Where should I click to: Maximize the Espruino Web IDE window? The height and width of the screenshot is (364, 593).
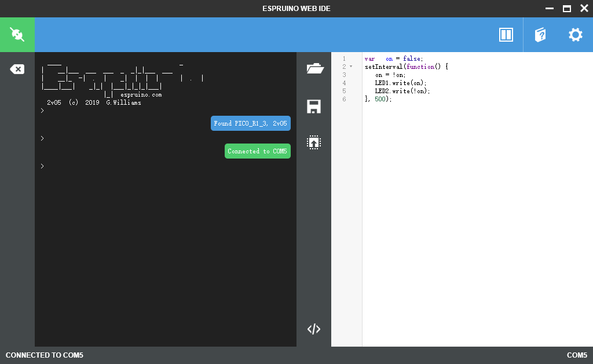click(567, 8)
